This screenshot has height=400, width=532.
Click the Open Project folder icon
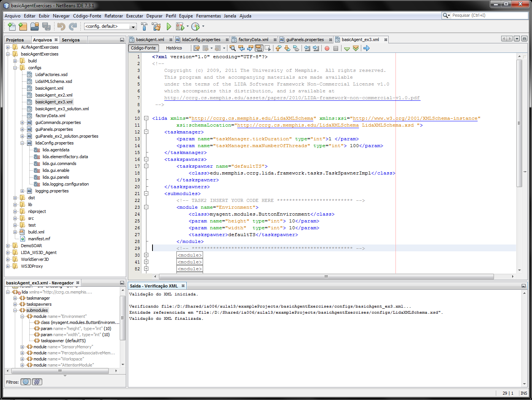click(x=35, y=27)
